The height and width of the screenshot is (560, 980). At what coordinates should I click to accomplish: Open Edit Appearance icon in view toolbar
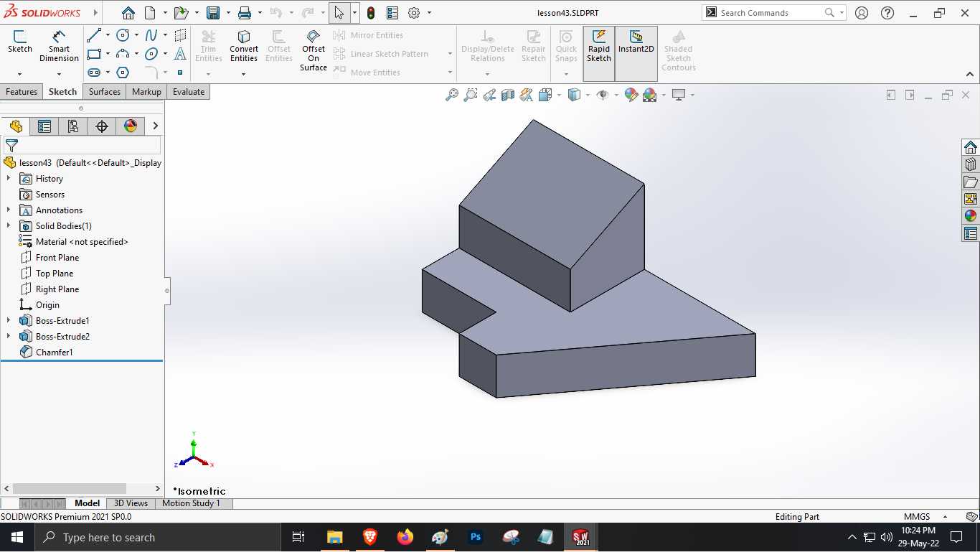(631, 95)
